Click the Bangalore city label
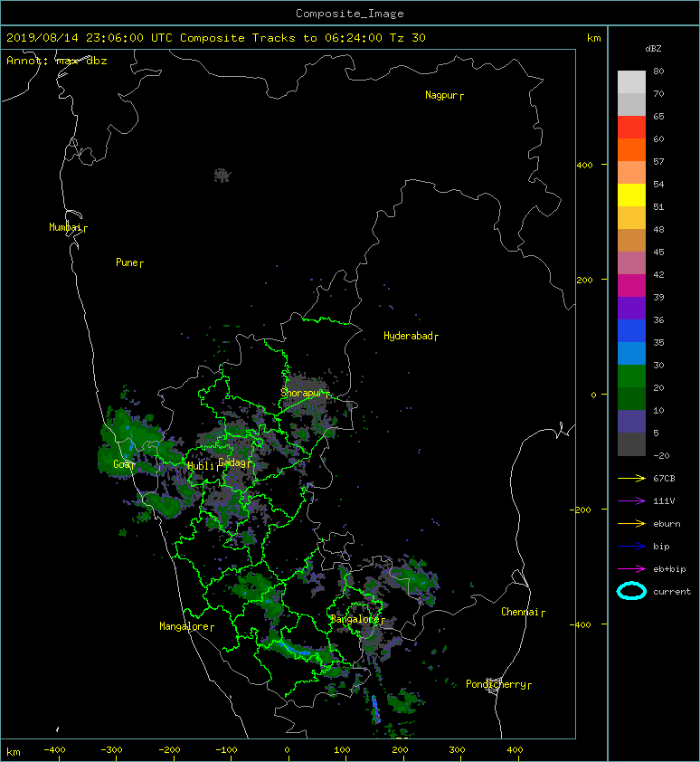Screen dimensions: 700x762 pyautogui.click(x=357, y=619)
